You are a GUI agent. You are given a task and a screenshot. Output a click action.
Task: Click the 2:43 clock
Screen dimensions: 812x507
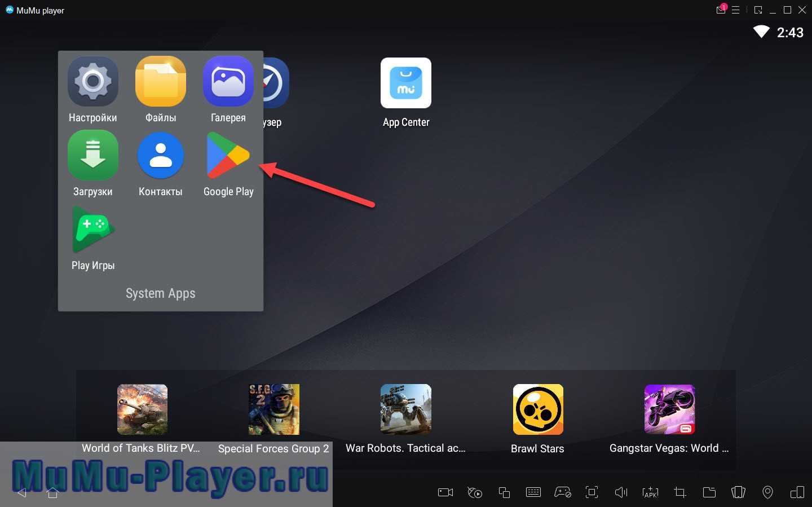click(x=790, y=33)
